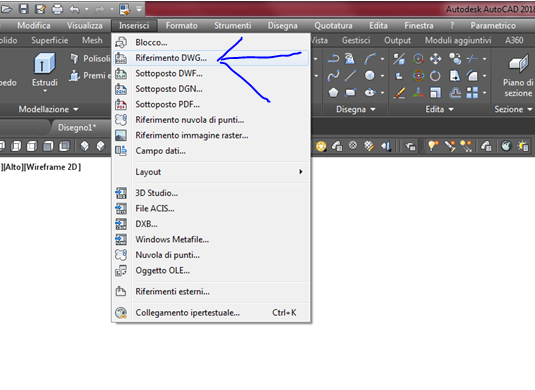Click the Print (Stampa) icon
This screenshot has height=390, width=535.
tap(57, 9)
